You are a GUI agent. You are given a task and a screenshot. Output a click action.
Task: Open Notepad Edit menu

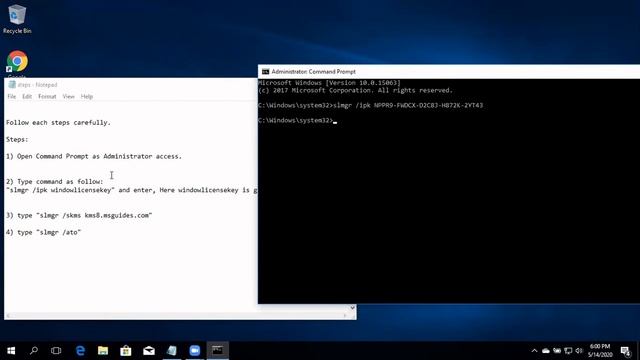click(27, 96)
